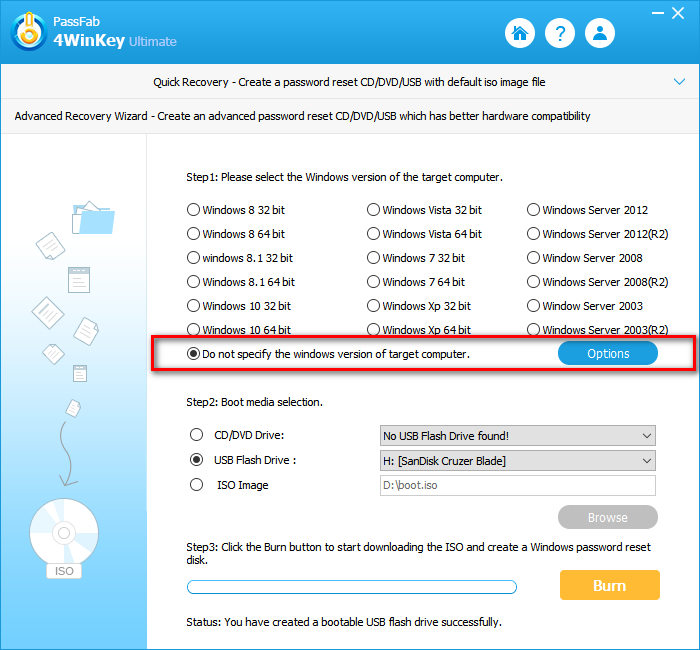Open the SanDisk Cruzer Blade drive dropdown
Image resolution: width=700 pixels, height=650 pixels.
(518, 461)
